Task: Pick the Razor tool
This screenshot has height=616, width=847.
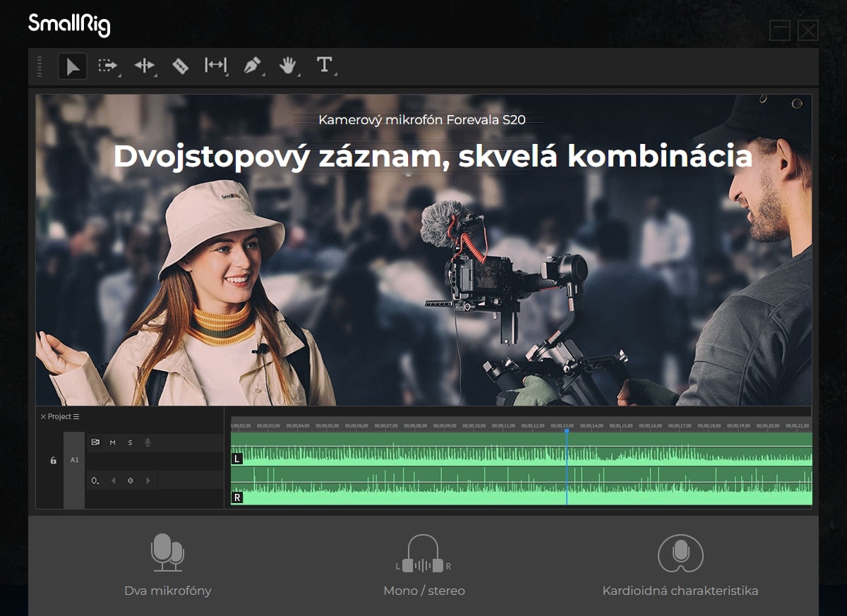Action: 180,66
